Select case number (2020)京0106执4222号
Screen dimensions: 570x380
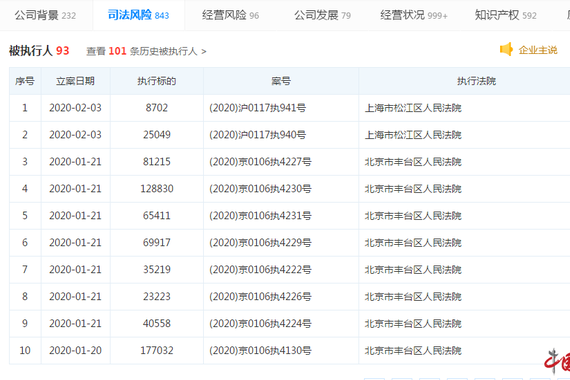(260, 269)
